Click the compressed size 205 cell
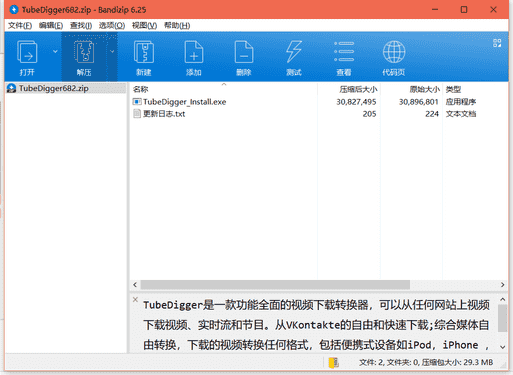Viewport: 513px width, 375px height. [369, 114]
